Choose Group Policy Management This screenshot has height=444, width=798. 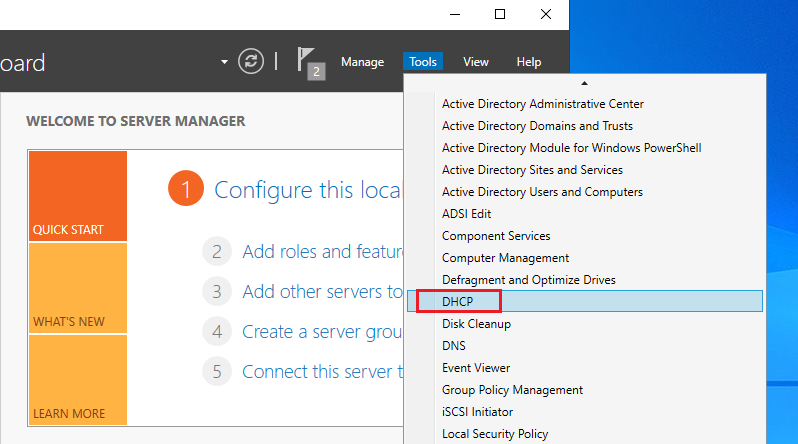[x=512, y=390]
